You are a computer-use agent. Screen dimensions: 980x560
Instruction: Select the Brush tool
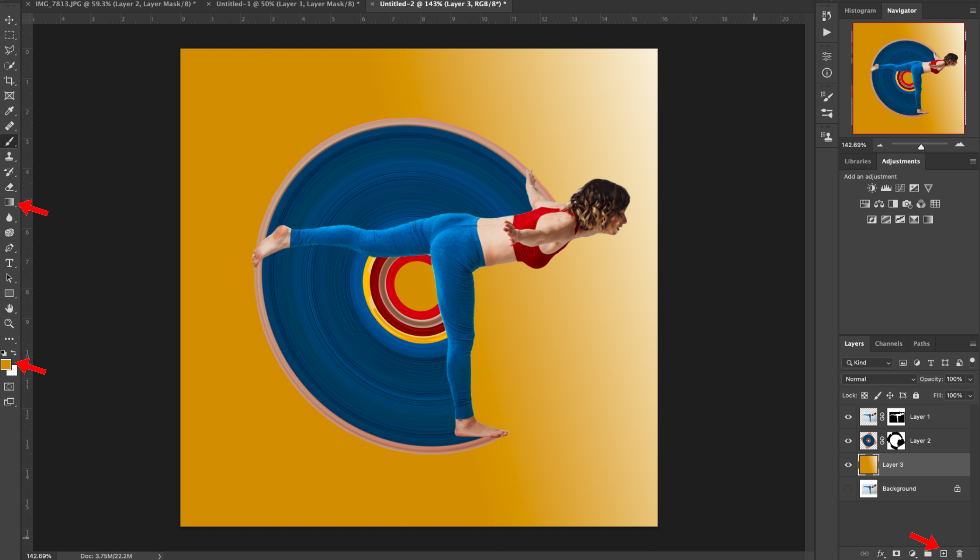[9, 141]
